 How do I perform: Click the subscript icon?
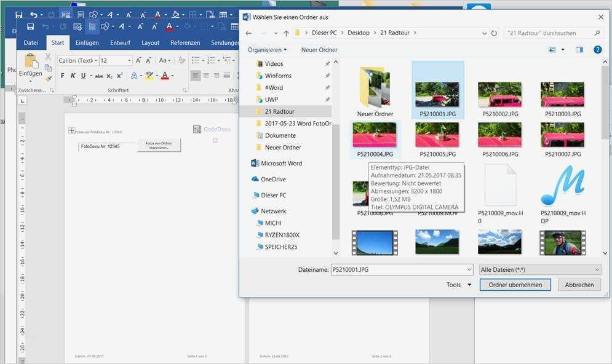[109, 76]
